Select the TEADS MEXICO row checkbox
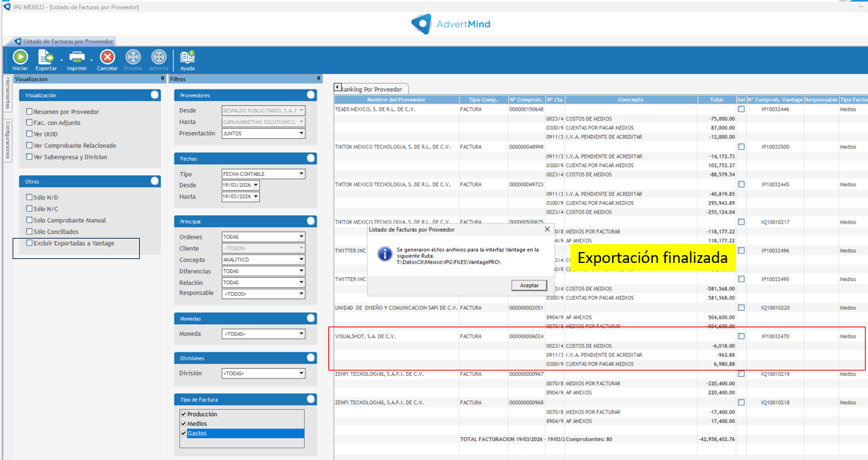The width and height of the screenshot is (868, 460). pos(742,109)
